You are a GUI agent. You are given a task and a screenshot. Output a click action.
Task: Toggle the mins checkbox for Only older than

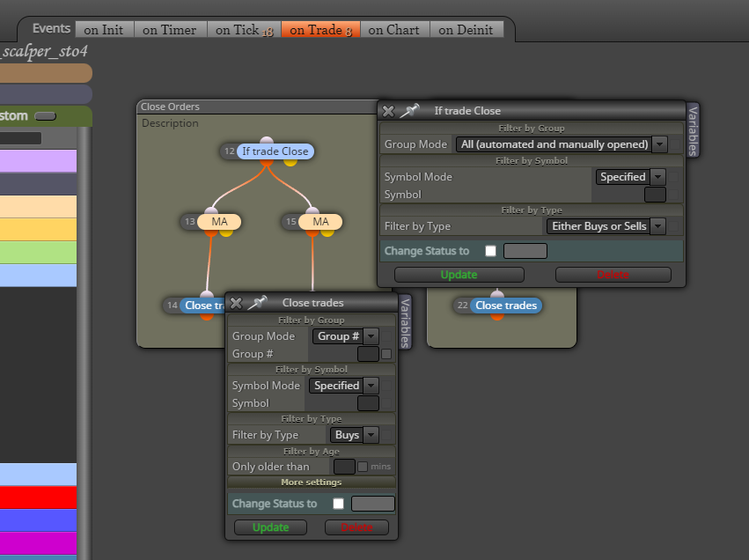pyautogui.click(x=363, y=467)
